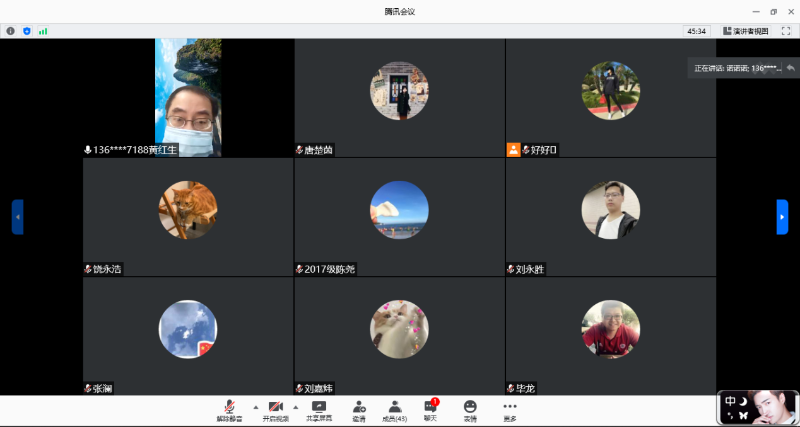Go to next page of participants
The width and height of the screenshot is (800, 427).
782,217
